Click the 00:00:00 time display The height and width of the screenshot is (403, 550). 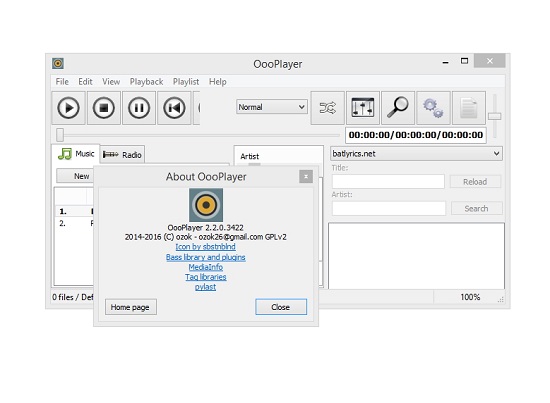pyautogui.click(x=416, y=135)
